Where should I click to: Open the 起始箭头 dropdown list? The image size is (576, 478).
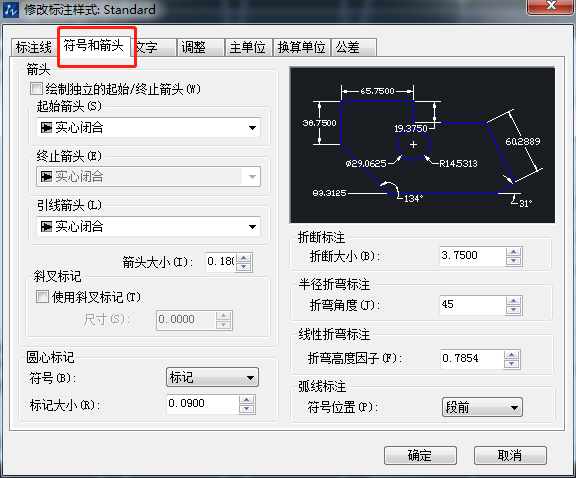click(148, 127)
